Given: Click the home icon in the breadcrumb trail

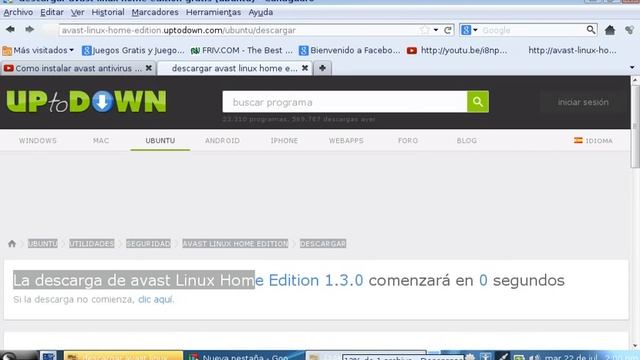Looking at the screenshot, I should click(12, 244).
